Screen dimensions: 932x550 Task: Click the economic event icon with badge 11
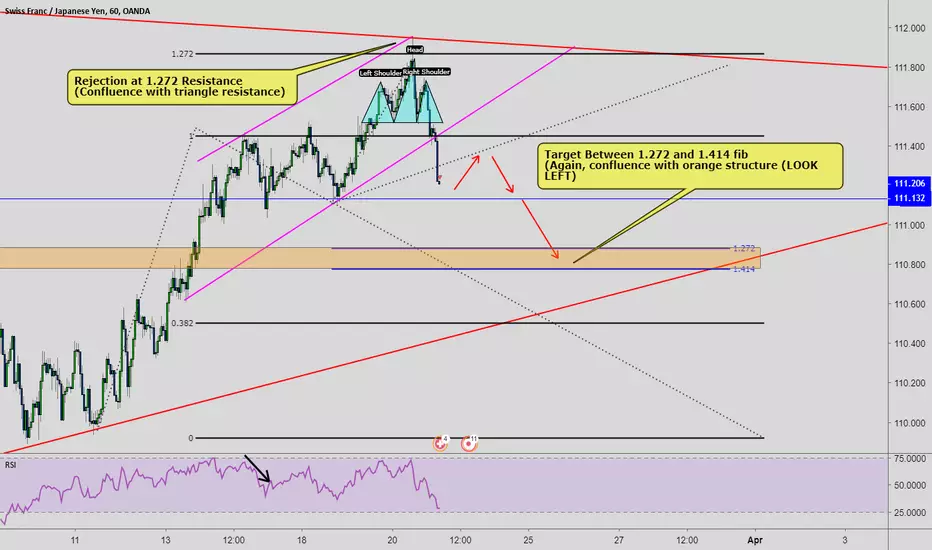pos(469,443)
